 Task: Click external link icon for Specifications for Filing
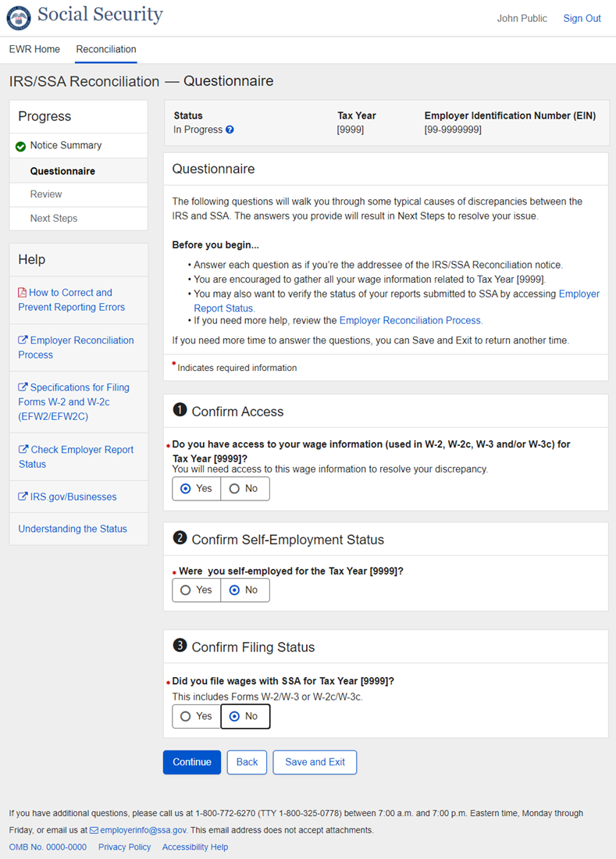click(x=23, y=387)
